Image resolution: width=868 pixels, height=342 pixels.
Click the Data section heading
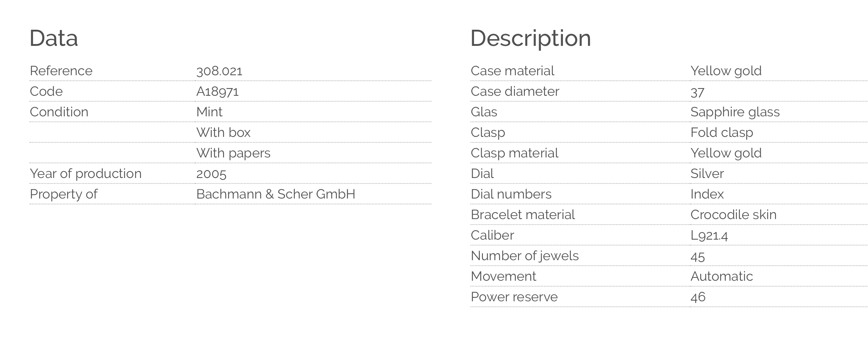(x=54, y=38)
